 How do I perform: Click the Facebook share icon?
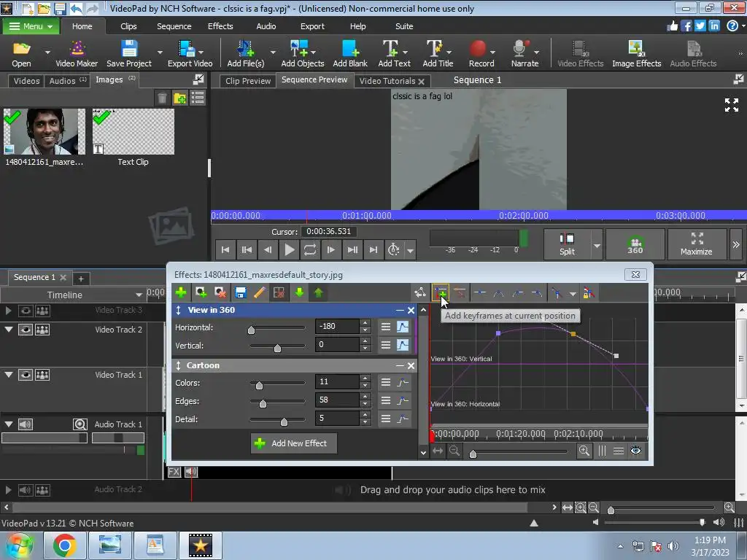pyautogui.click(x=686, y=26)
